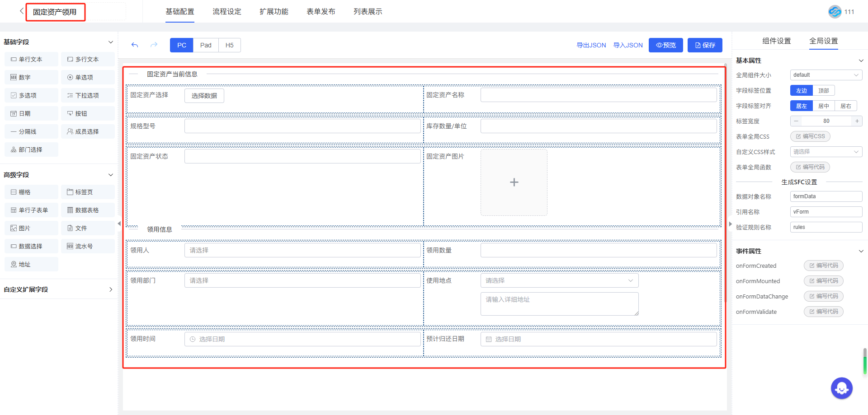Click the redo arrow icon
This screenshot has height=415, width=868.
pos(154,45)
